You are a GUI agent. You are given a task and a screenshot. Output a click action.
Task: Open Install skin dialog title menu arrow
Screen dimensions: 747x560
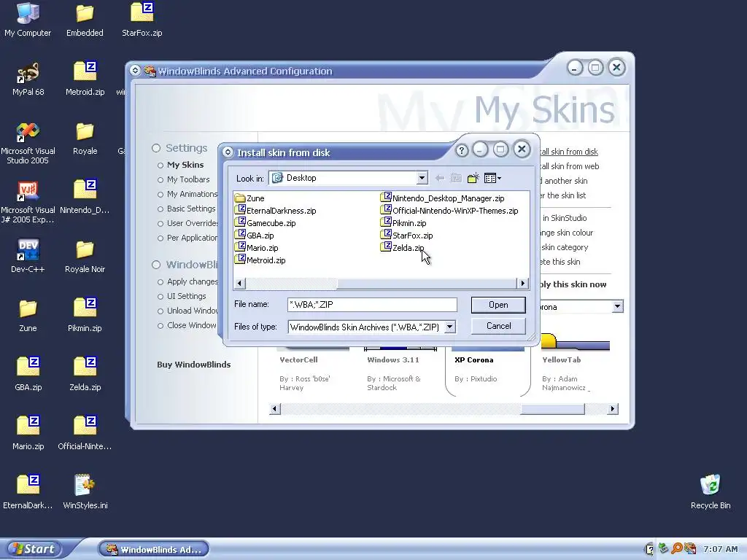228,152
